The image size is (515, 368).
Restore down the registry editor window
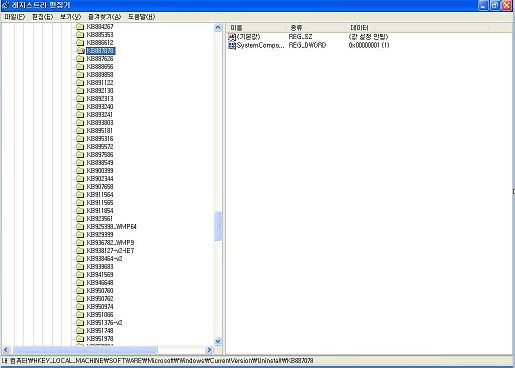495,5
